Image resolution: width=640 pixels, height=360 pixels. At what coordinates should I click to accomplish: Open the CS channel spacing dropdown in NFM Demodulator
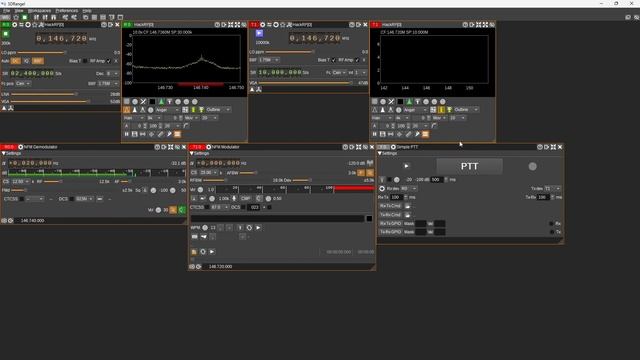point(20,181)
